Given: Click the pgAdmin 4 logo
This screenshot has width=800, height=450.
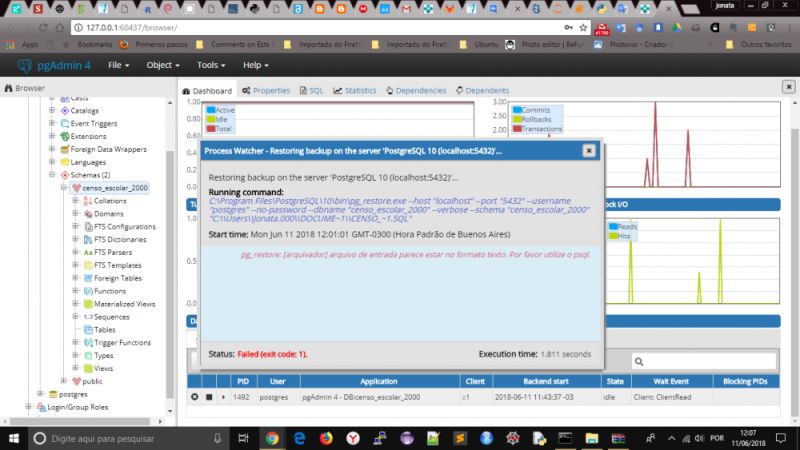Looking at the screenshot, I should click(54, 65).
